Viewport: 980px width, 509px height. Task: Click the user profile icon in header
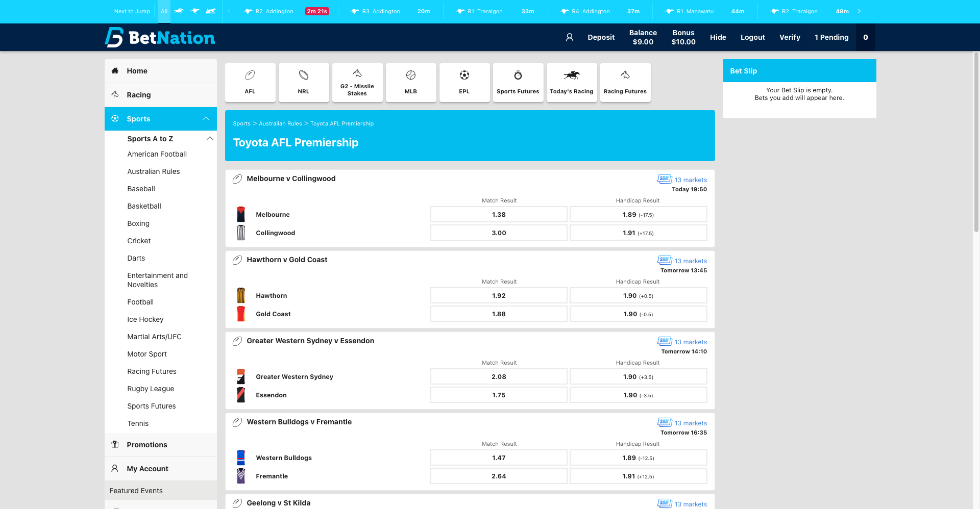coord(570,37)
